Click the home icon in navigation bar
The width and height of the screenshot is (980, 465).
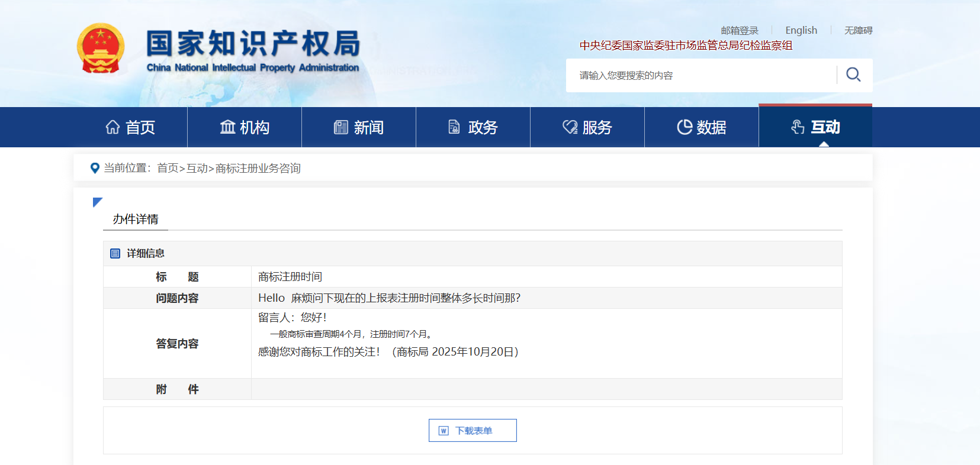pyautogui.click(x=113, y=127)
